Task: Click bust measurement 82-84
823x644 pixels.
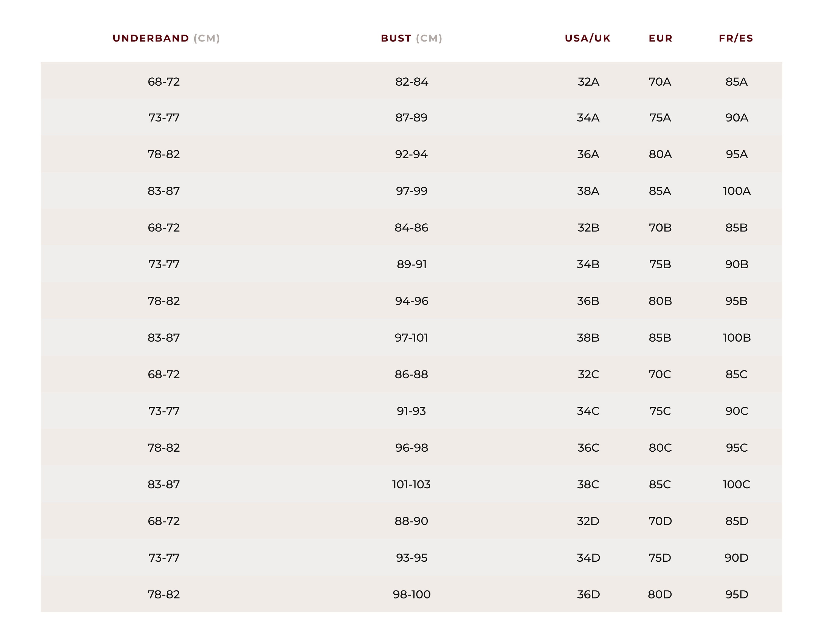Action: (x=412, y=82)
